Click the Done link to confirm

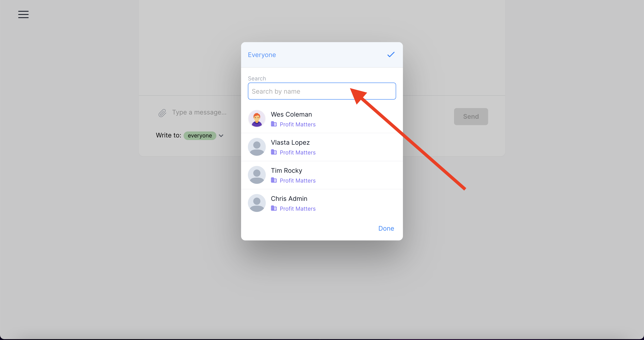pyautogui.click(x=386, y=228)
